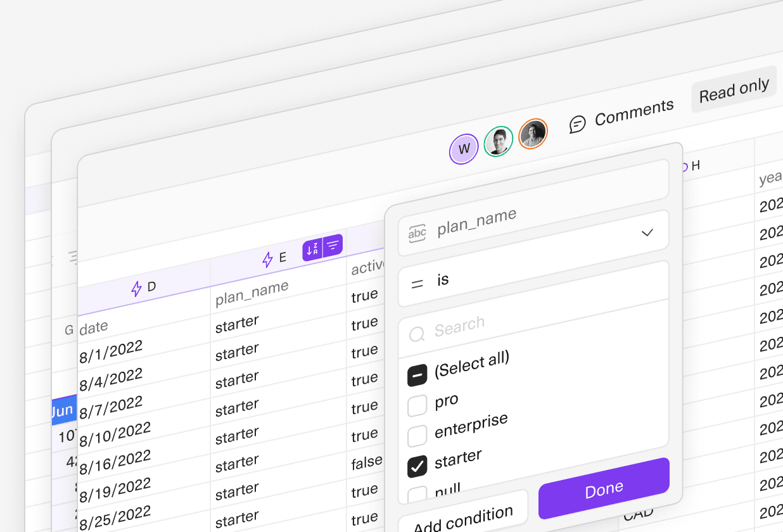Check the pro option checkbox
This screenshot has width=783, height=532.
coord(417,406)
